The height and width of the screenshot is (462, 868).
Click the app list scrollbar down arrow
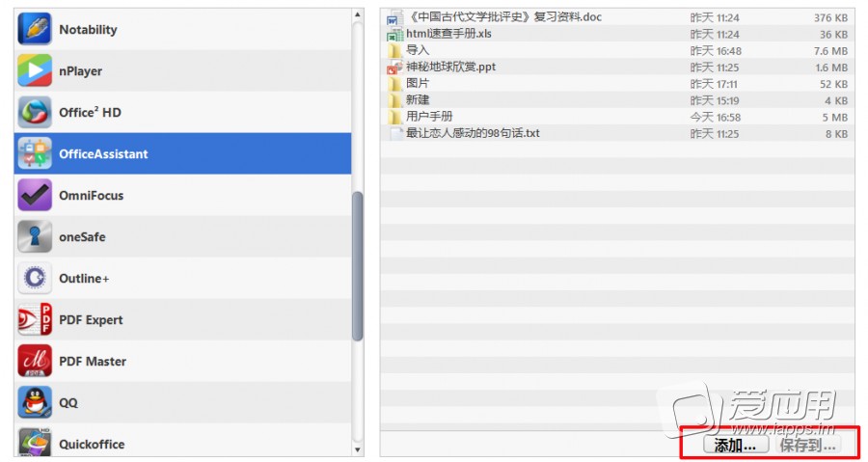(x=358, y=449)
